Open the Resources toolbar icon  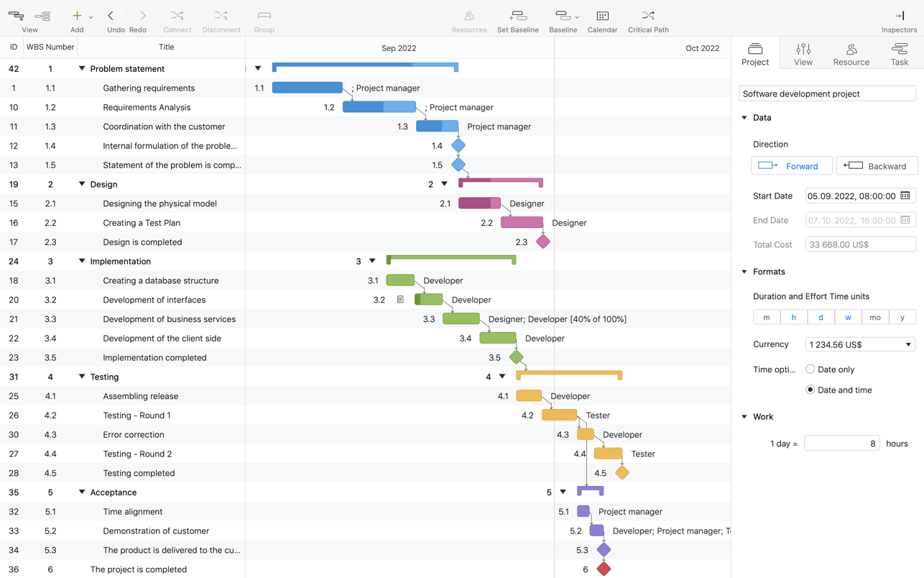click(468, 16)
